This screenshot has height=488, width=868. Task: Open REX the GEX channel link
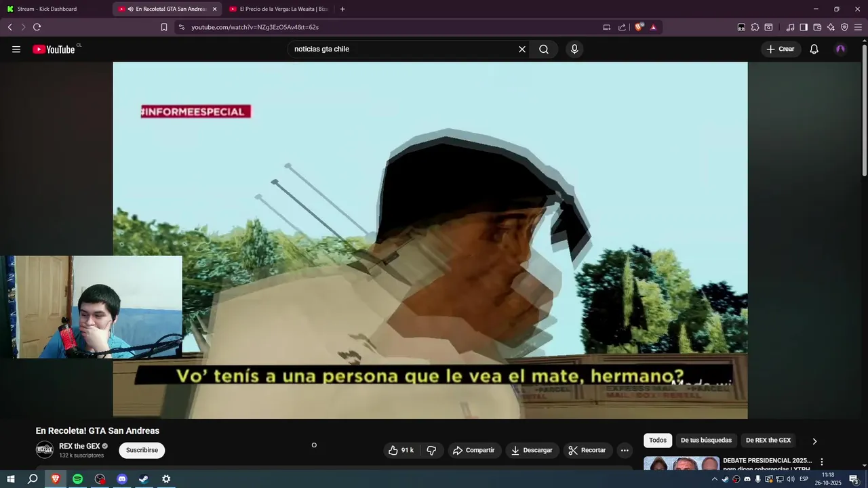(x=79, y=446)
